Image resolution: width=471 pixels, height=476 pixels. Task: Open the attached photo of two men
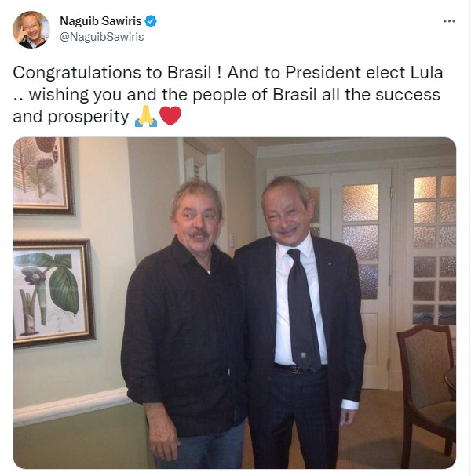coord(234,303)
